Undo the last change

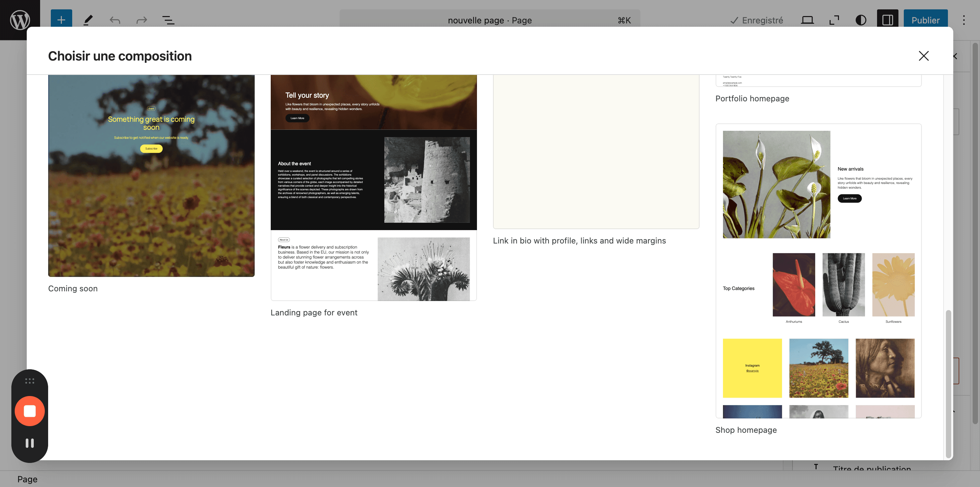tap(115, 20)
